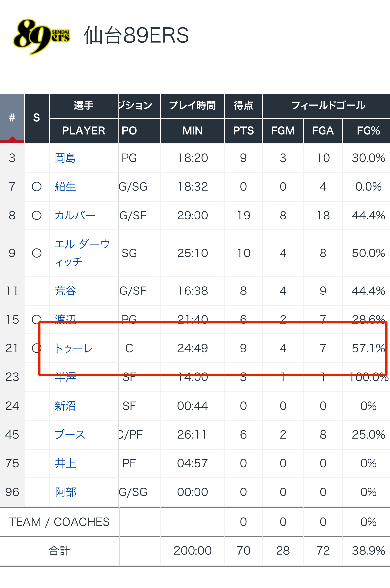Sort by the PTS column header
The width and height of the screenshot is (390, 588).
pyautogui.click(x=243, y=131)
